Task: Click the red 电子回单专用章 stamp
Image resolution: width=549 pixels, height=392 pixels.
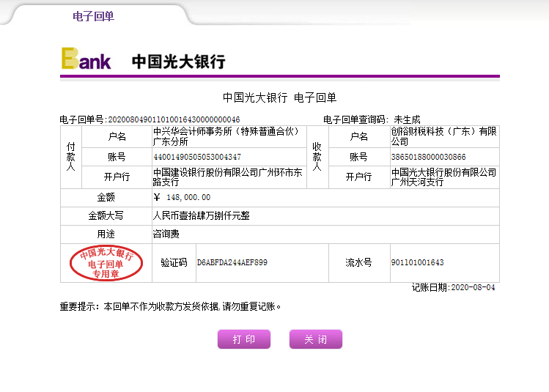Action: tap(106, 263)
